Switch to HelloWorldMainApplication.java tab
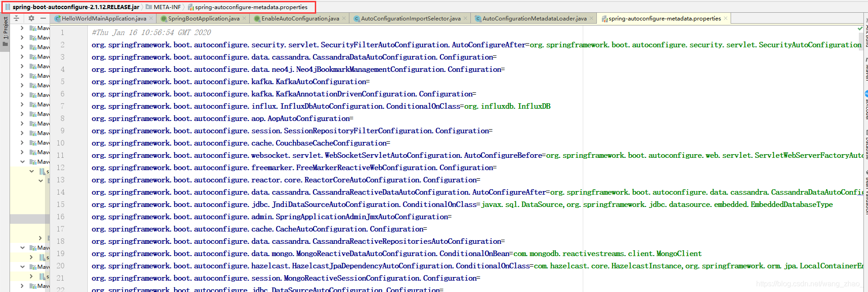Screen dimensions: 868x292 [104, 19]
